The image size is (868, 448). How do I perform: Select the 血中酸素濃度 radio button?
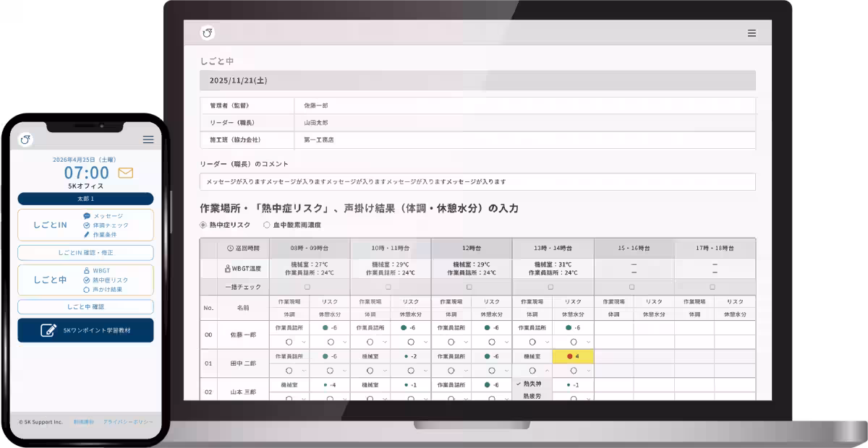pyautogui.click(x=267, y=225)
